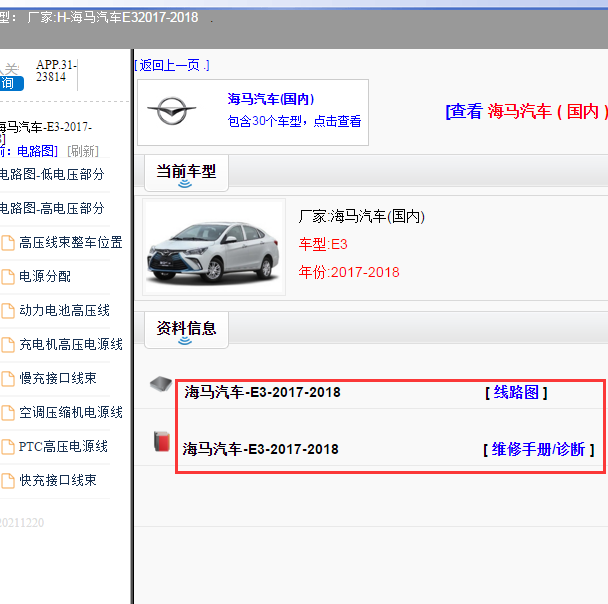Open 空调压缩机电源线 tree item
The height and width of the screenshot is (604, 608).
pos(71,412)
